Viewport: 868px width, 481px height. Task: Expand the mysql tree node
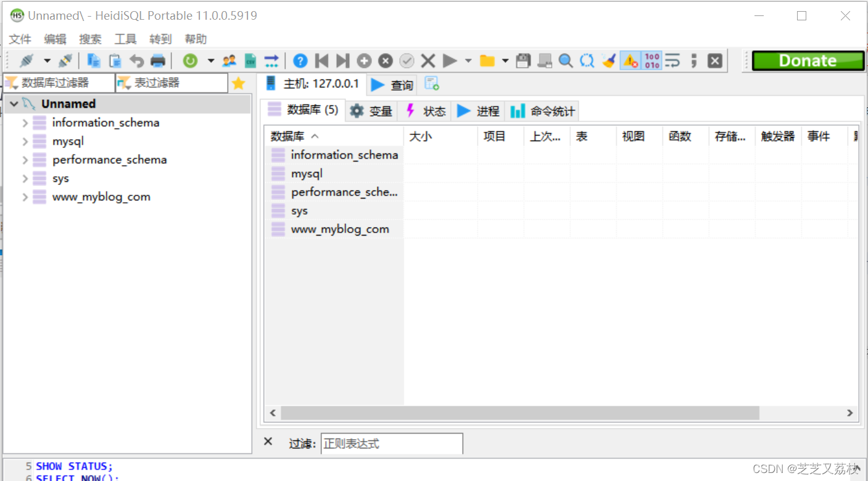click(x=25, y=141)
